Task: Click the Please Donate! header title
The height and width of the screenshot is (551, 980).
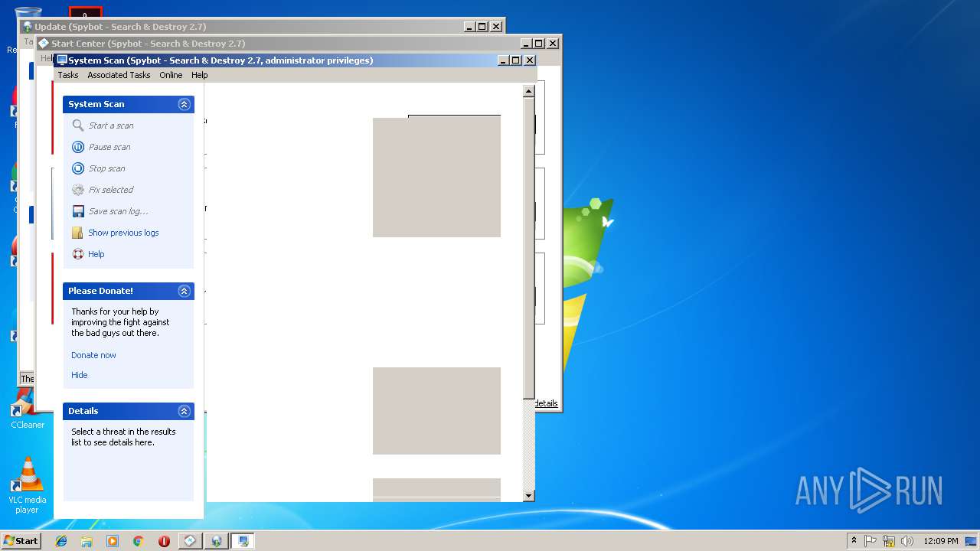Action: 100,291
